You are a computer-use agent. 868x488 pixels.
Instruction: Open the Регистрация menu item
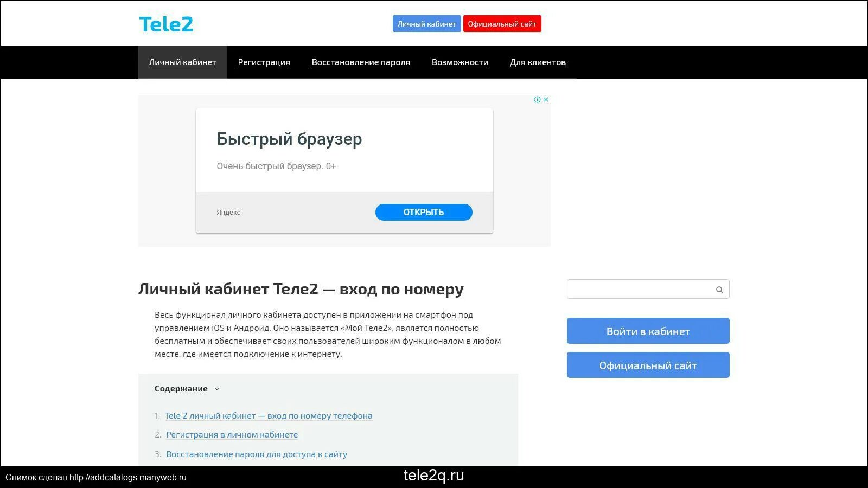pyautogui.click(x=264, y=62)
